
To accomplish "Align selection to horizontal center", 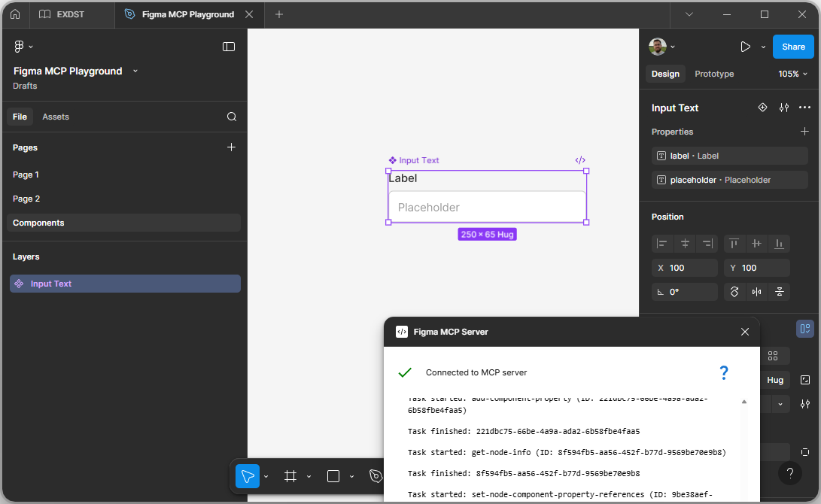I will pos(684,243).
